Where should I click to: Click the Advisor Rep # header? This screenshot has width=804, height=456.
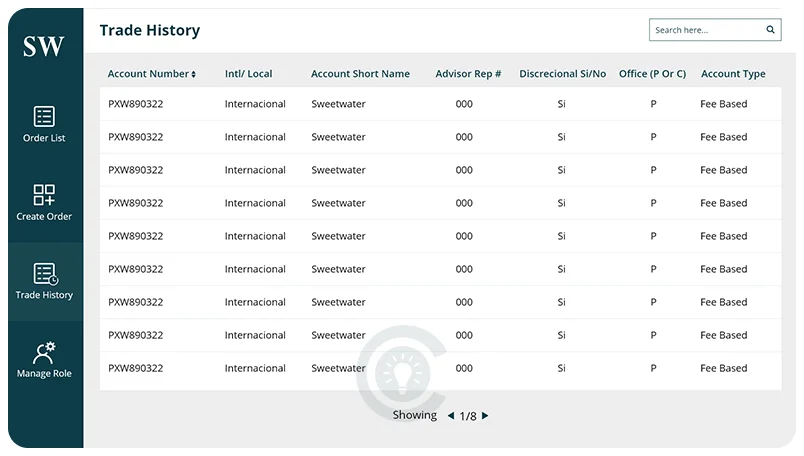point(468,74)
